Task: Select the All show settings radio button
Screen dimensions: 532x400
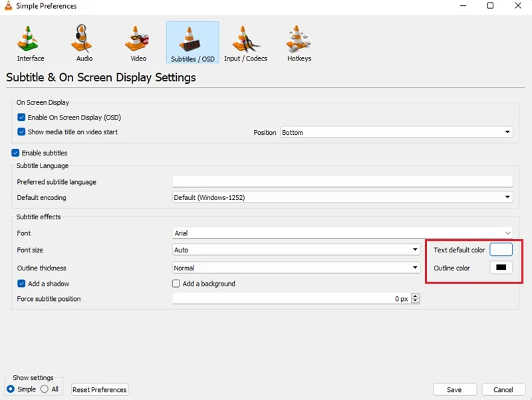Action: [x=44, y=389]
